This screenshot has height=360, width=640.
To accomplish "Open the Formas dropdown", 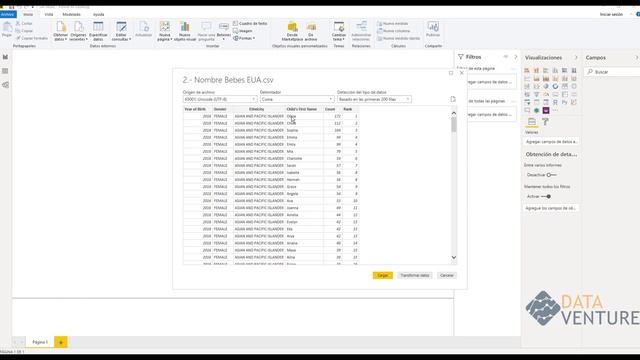I will coord(244,38).
